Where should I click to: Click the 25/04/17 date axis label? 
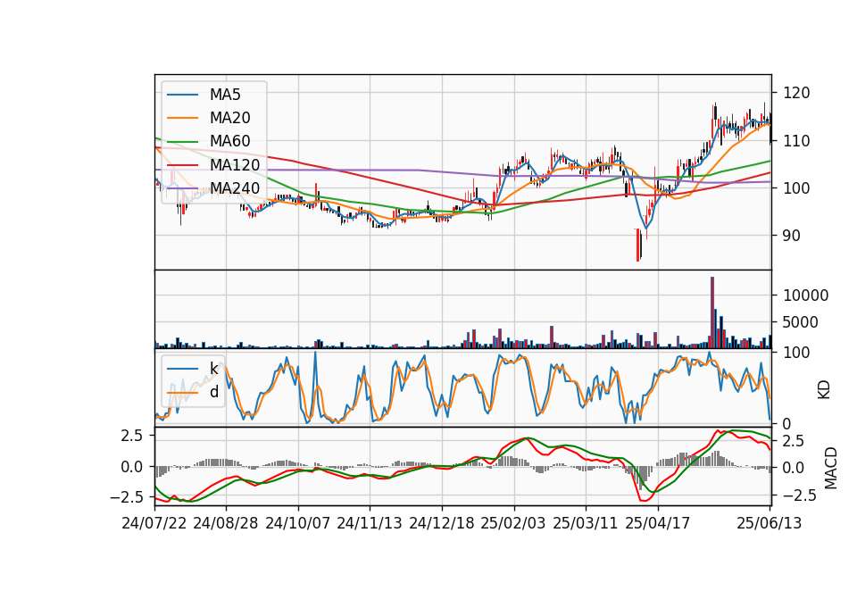pyautogui.click(x=658, y=523)
